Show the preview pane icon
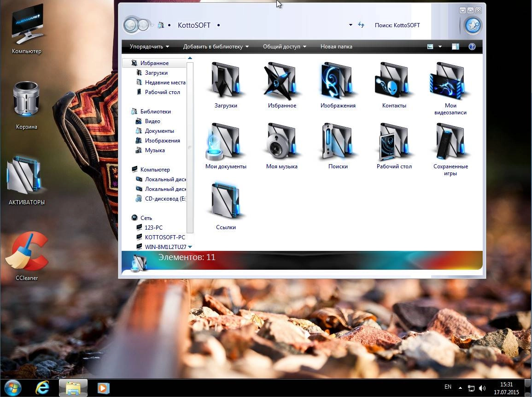The image size is (532, 397). 456,47
